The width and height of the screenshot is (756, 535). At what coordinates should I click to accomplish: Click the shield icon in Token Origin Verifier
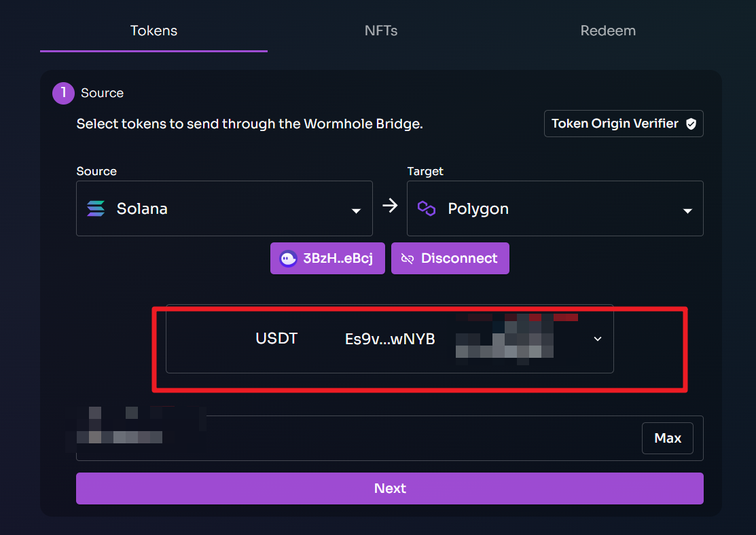click(691, 124)
